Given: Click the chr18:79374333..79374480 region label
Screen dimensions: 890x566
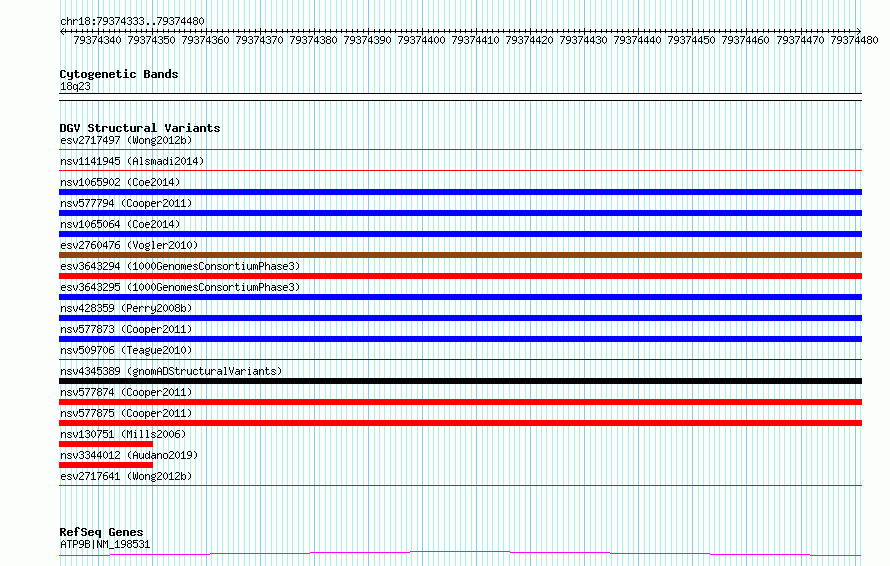Looking at the screenshot, I should click(x=132, y=22).
